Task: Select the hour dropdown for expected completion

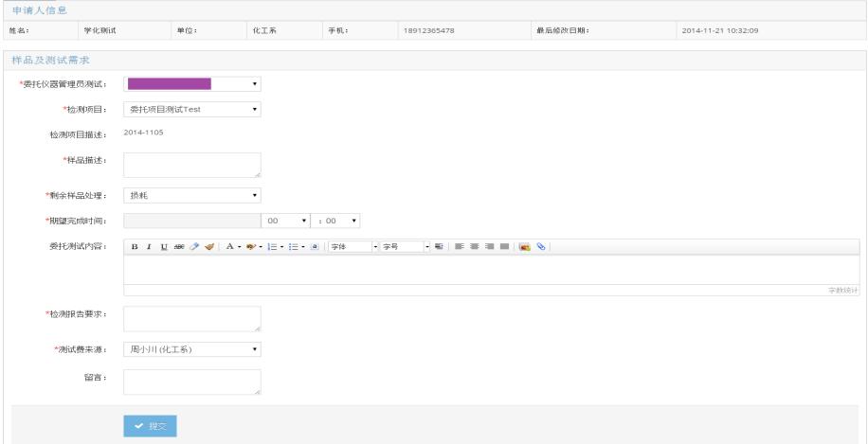Action: click(x=287, y=222)
